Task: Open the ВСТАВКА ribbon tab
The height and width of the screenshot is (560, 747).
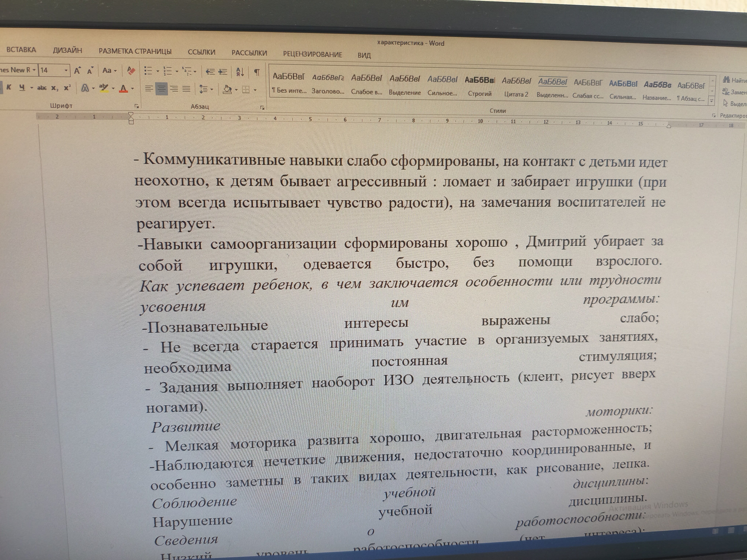Action: [x=21, y=50]
